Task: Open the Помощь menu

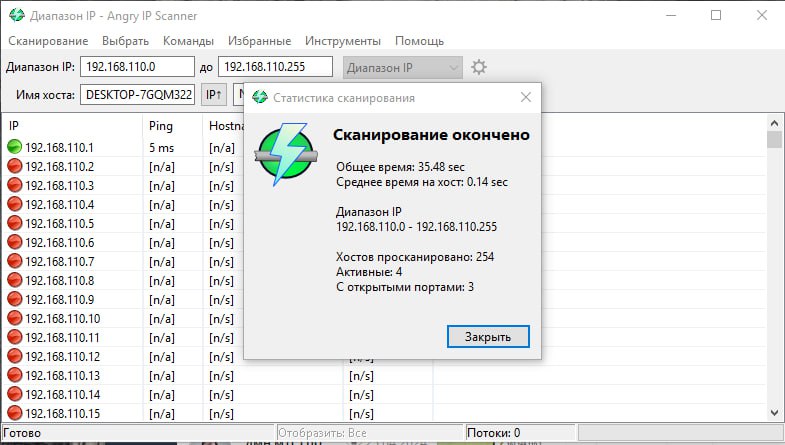Action: point(420,41)
